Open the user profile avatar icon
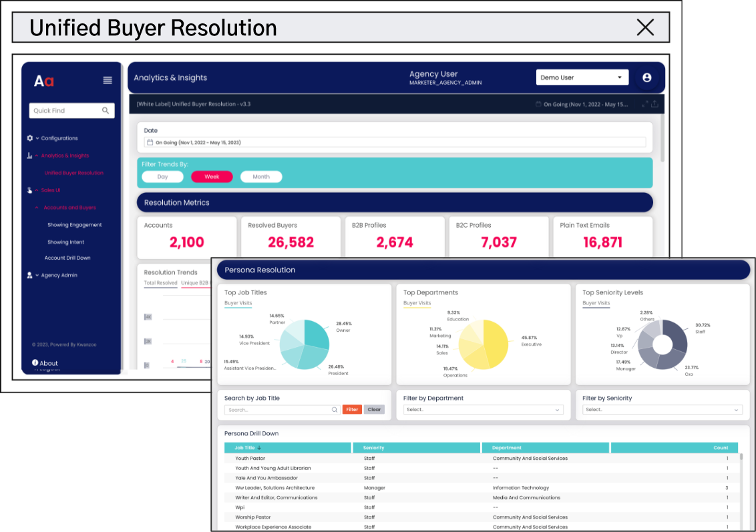Screen dimensions: 756x532 point(646,77)
